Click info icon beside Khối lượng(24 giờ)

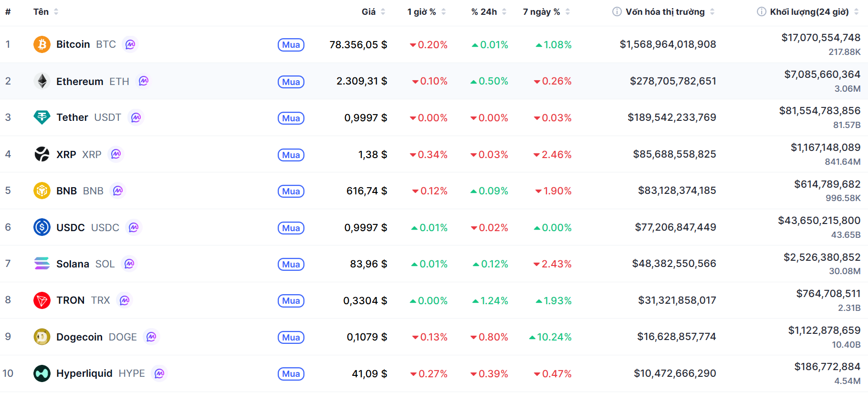tap(762, 11)
